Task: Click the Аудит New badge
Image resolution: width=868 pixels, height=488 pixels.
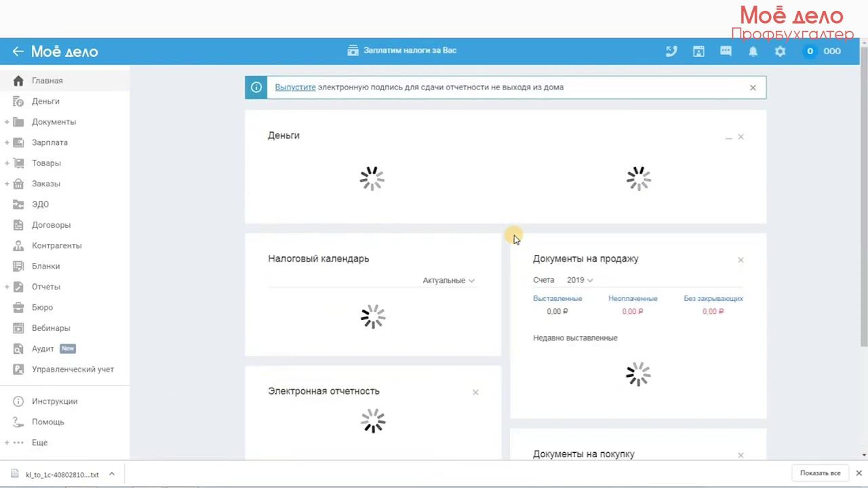Action: (x=67, y=348)
